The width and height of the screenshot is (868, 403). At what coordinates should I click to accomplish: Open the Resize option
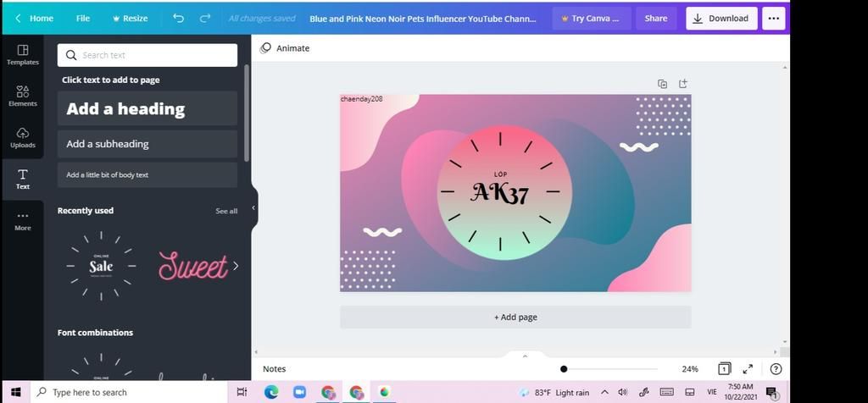(130, 19)
